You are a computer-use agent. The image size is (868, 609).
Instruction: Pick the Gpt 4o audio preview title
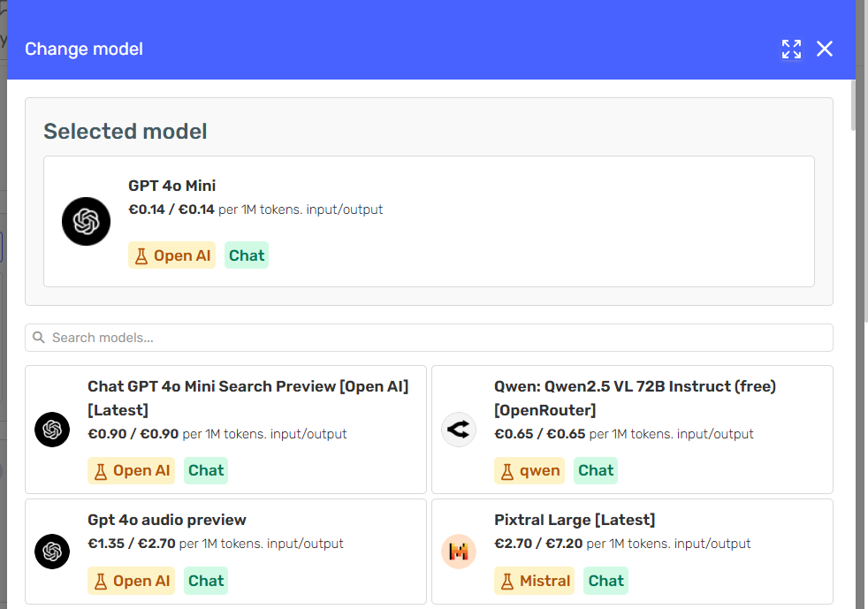pyautogui.click(x=167, y=520)
